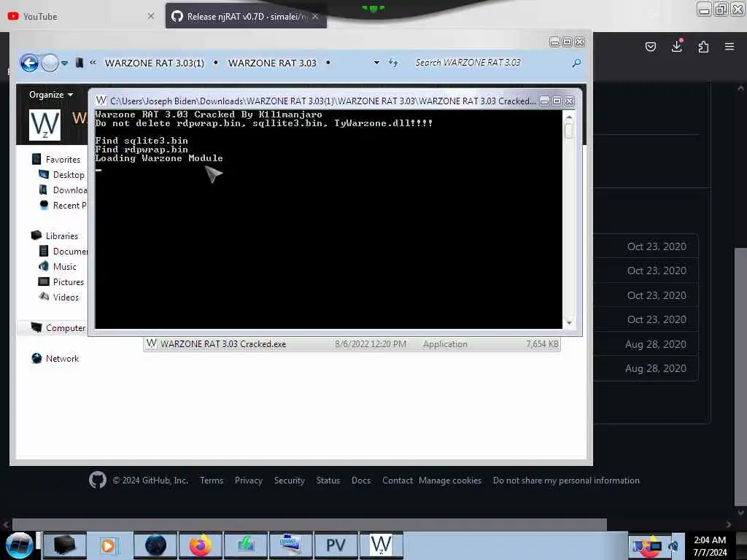Open the PV taskbar icon
Image resolution: width=747 pixels, height=560 pixels.
coord(336,545)
